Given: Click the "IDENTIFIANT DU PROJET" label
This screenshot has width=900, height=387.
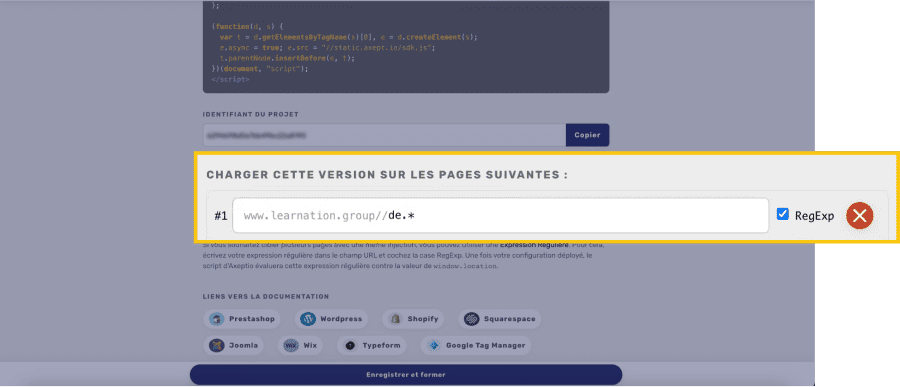Looking at the screenshot, I should (251, 114).
